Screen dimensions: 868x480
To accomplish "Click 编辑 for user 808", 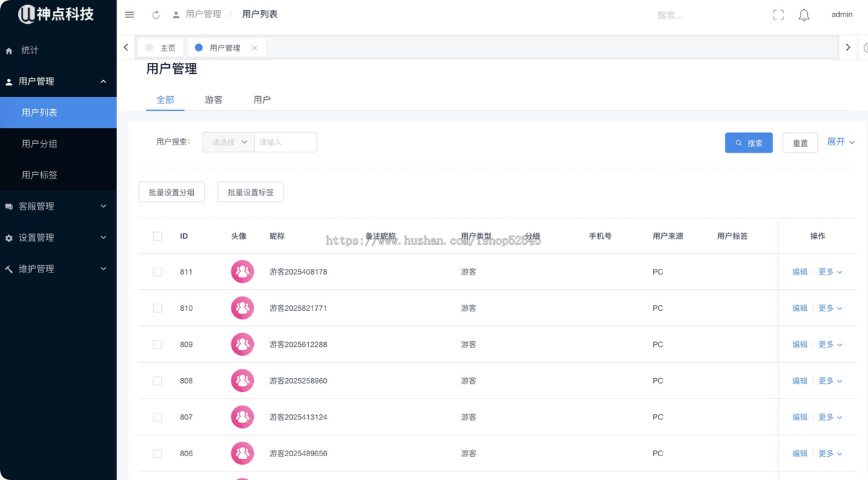I will point(799,380).
